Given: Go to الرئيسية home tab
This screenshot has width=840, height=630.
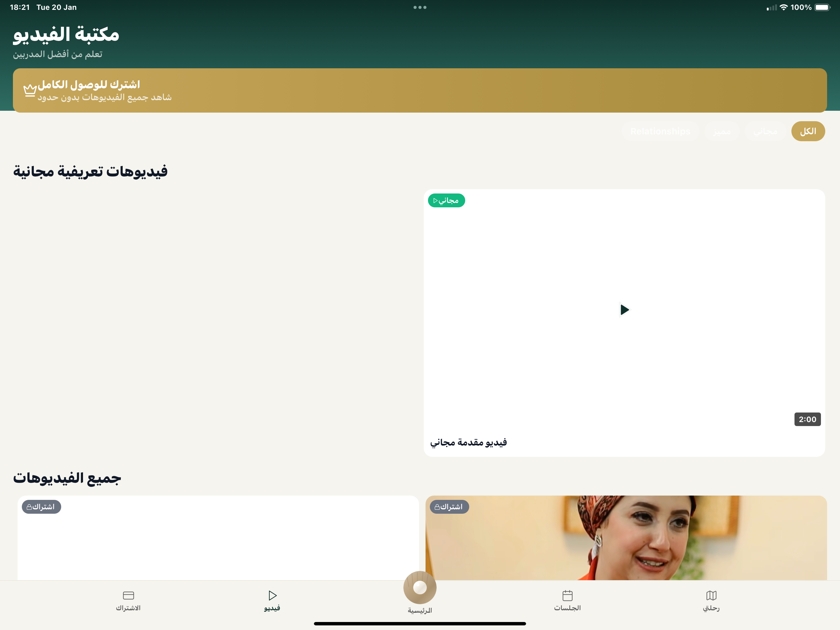Looking at the screenshot, I should pyautogui.click(x=420, y=593).
